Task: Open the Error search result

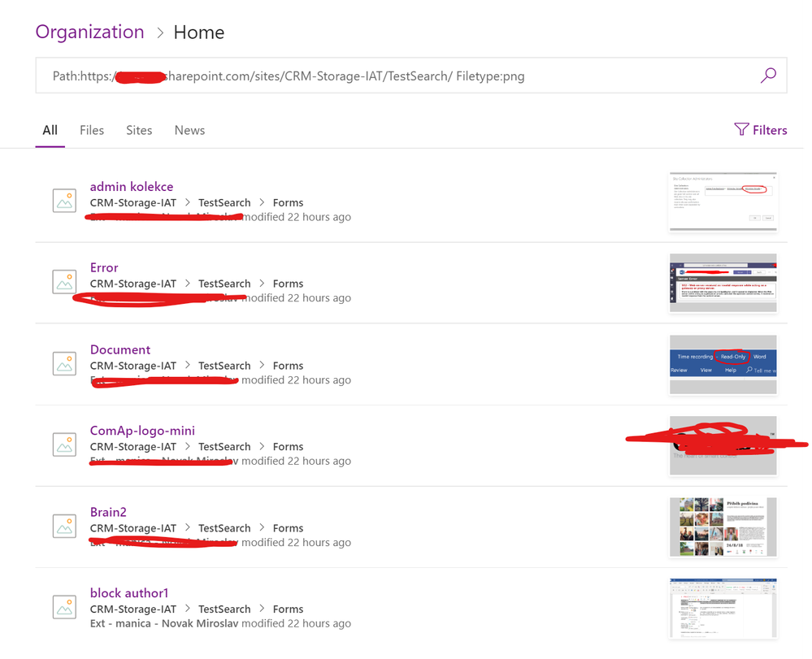Action: click(x=104, y=267)
